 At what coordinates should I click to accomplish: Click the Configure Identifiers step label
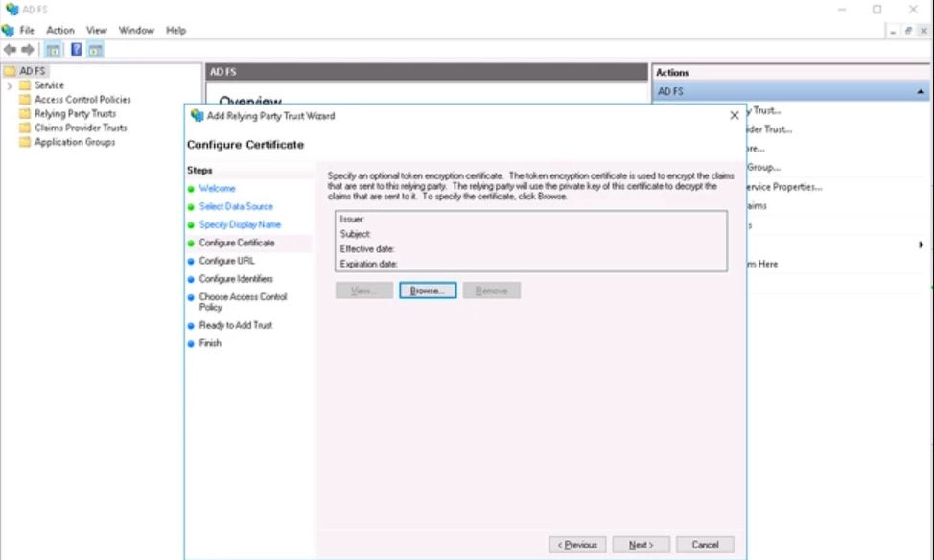[236, 279]
